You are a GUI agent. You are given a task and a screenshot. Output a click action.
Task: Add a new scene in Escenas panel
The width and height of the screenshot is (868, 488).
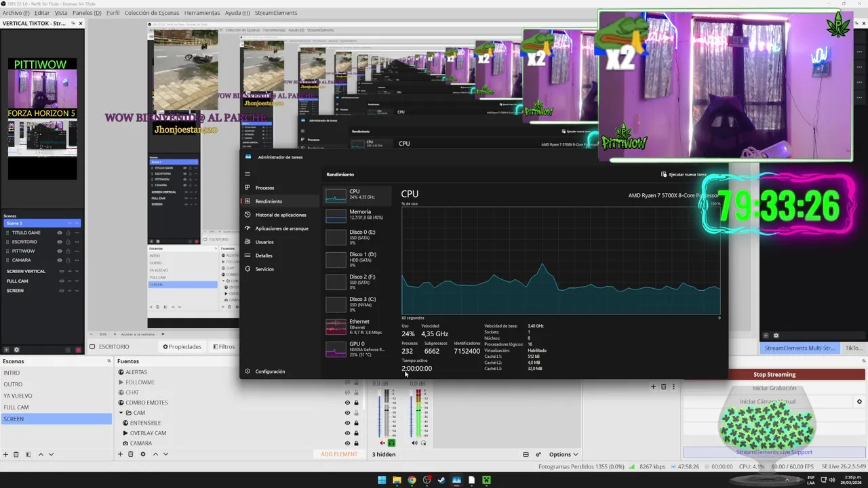click(x=5, y=454)
